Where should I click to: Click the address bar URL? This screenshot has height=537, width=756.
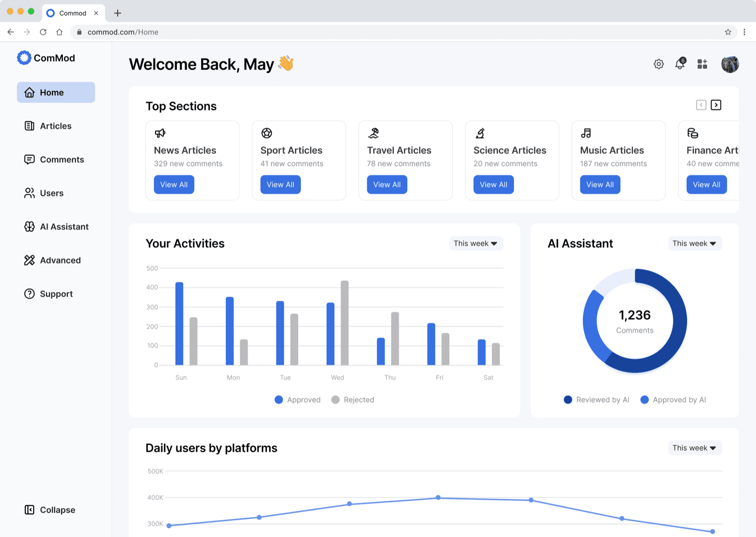click(x=123, y=32)
